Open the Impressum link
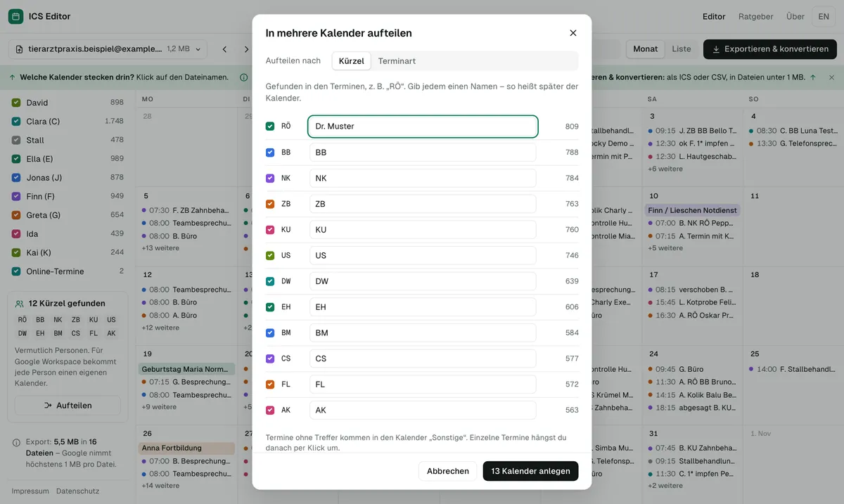 click(30, 491)
